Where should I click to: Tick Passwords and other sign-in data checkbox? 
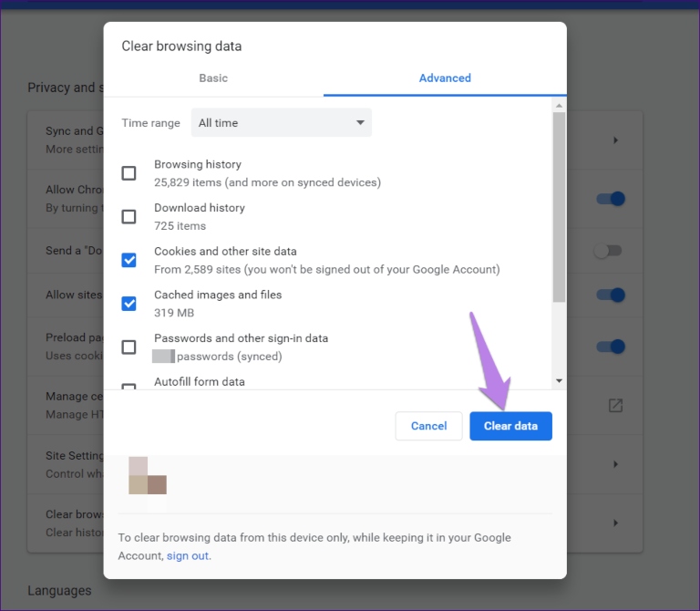click(x=129, y=347)
